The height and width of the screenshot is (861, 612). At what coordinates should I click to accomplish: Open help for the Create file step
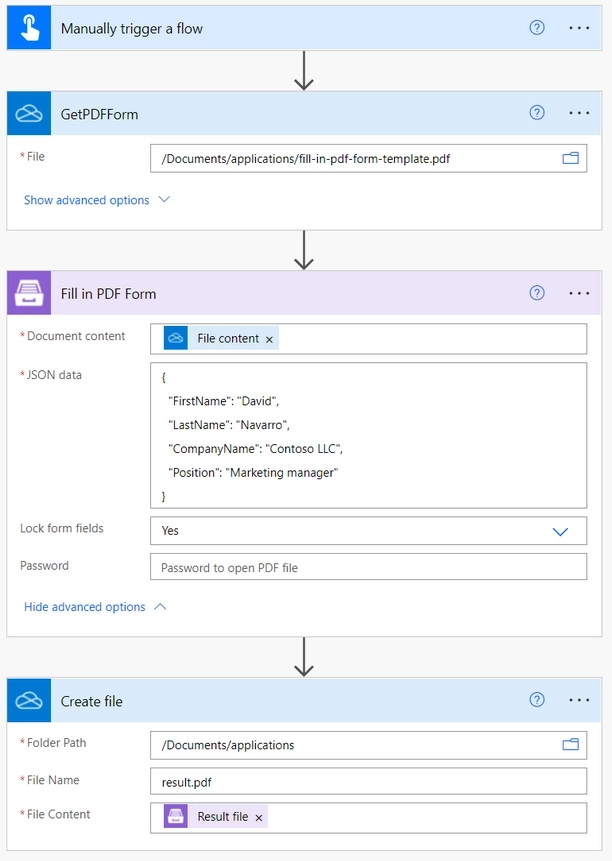[x=537, y=700]
